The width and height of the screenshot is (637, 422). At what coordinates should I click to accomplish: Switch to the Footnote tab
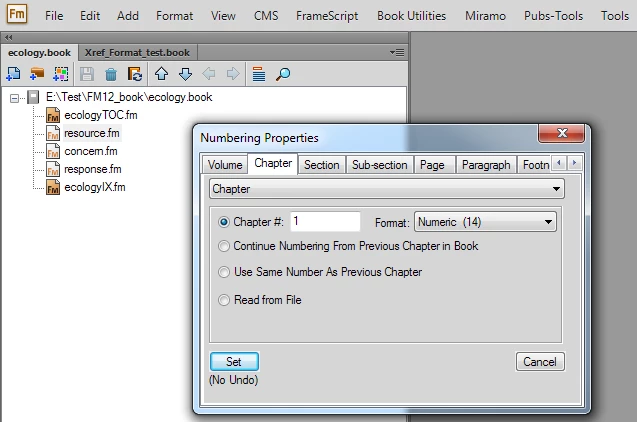click(535, 164)
